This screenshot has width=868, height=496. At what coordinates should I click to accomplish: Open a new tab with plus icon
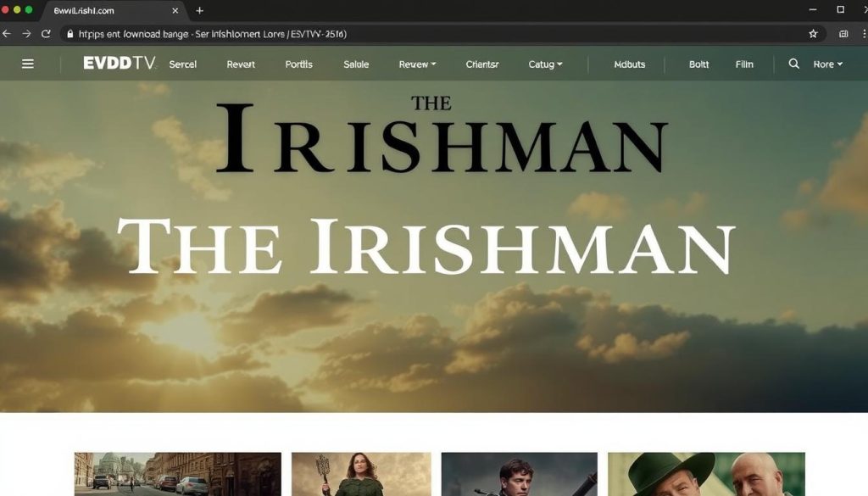click(x=200, y=10)
